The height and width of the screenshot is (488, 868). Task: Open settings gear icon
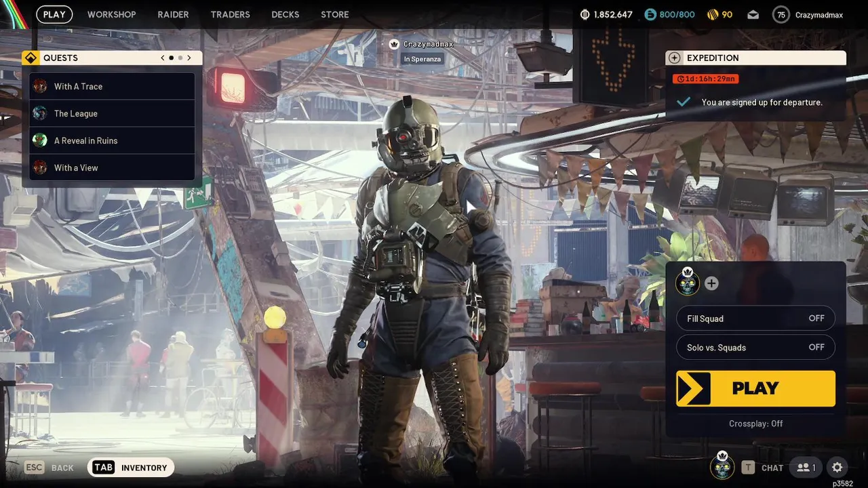click(837, 468)
